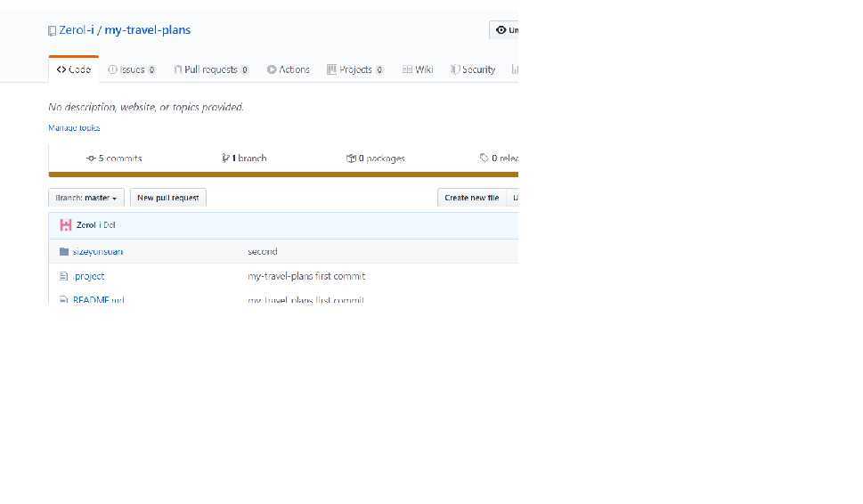Click the Zerol-i committer avatar

click(66, 225)
